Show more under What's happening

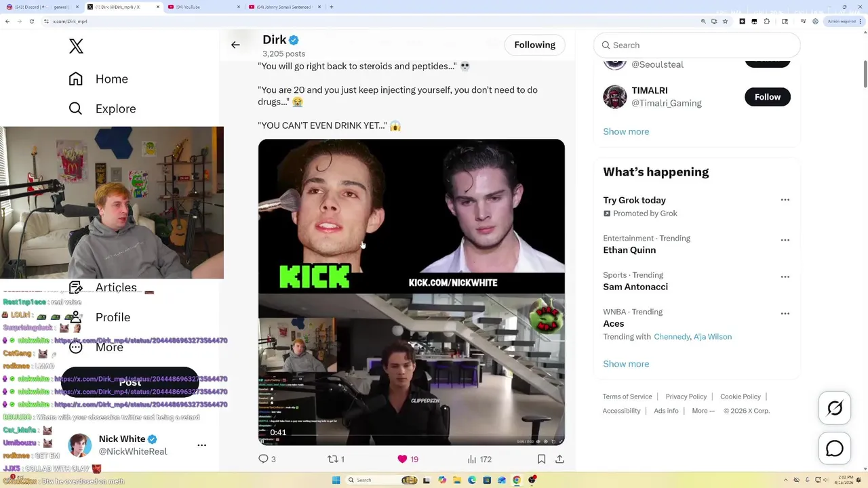[626, 364]
